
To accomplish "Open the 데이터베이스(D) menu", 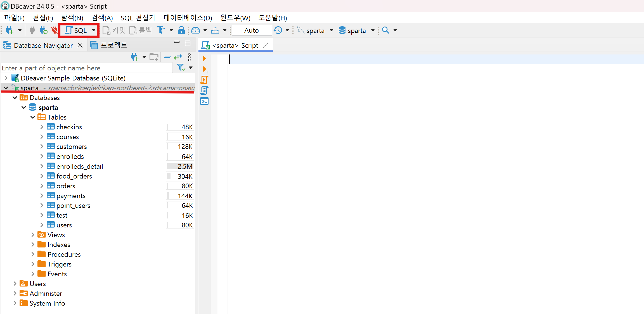I will (x=188, y=18).
